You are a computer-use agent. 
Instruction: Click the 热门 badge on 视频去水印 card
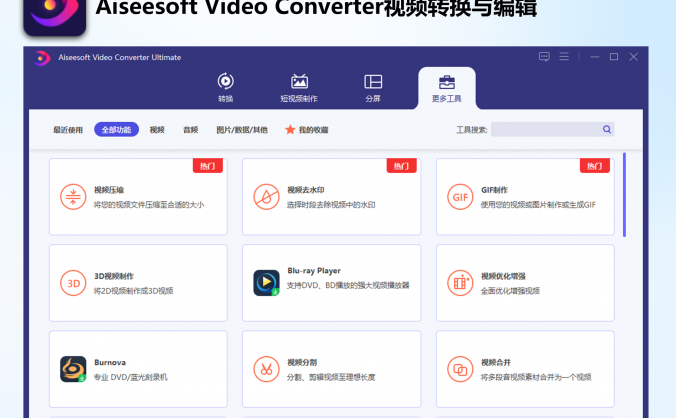(401, 166)
